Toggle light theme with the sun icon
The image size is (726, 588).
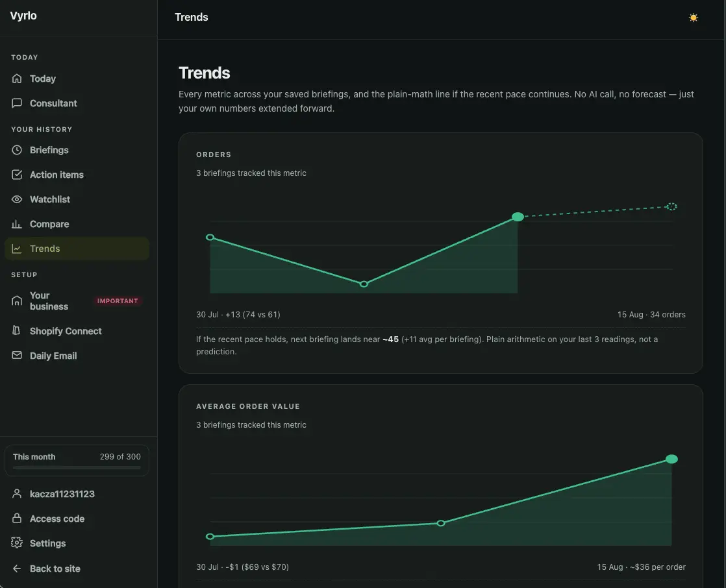[693, 18]
